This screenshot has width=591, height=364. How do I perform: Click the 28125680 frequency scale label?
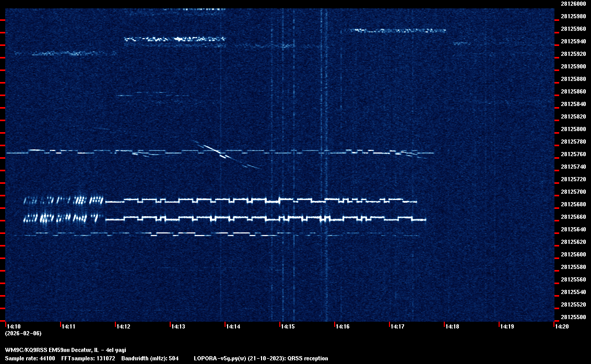click(x=573, y=204)
